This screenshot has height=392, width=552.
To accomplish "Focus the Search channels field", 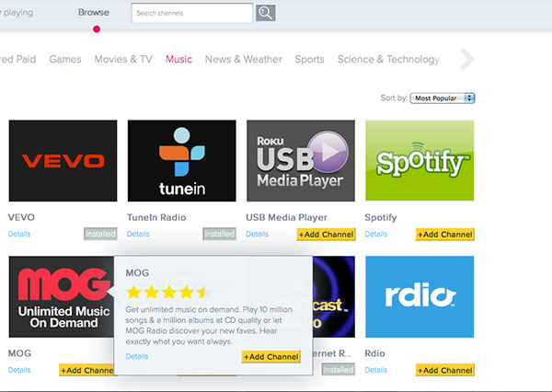I will [192, 13].
